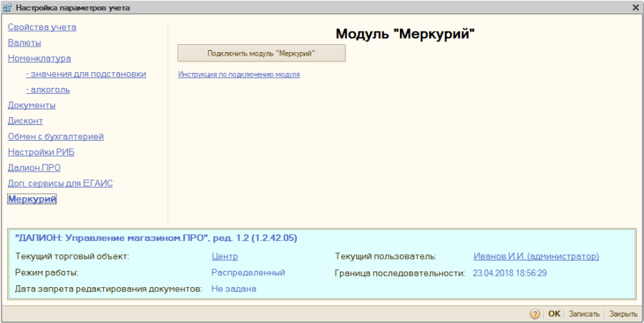Click the Записать button
The image size is (644, 323).
(585, 314)
